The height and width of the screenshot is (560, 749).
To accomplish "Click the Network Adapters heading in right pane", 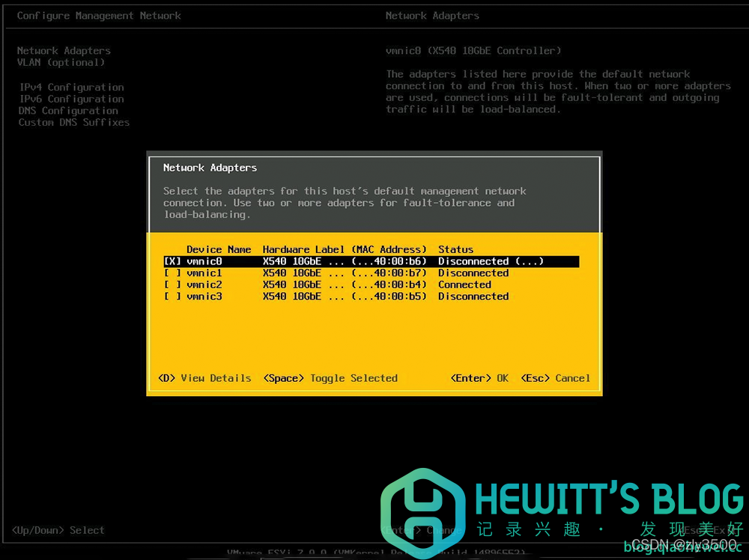I will point(432,16).
